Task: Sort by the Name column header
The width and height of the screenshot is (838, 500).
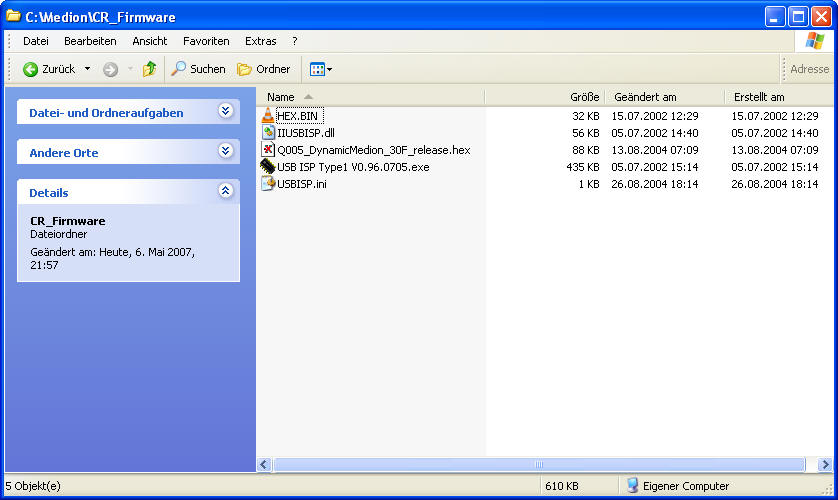Action: coord(370,97)
